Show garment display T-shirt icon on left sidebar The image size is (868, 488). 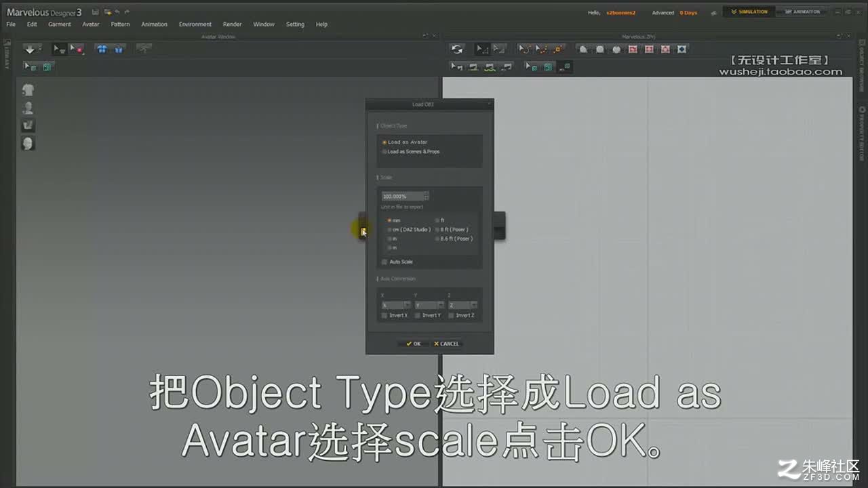pyautogui.click(x=28, y=89)
